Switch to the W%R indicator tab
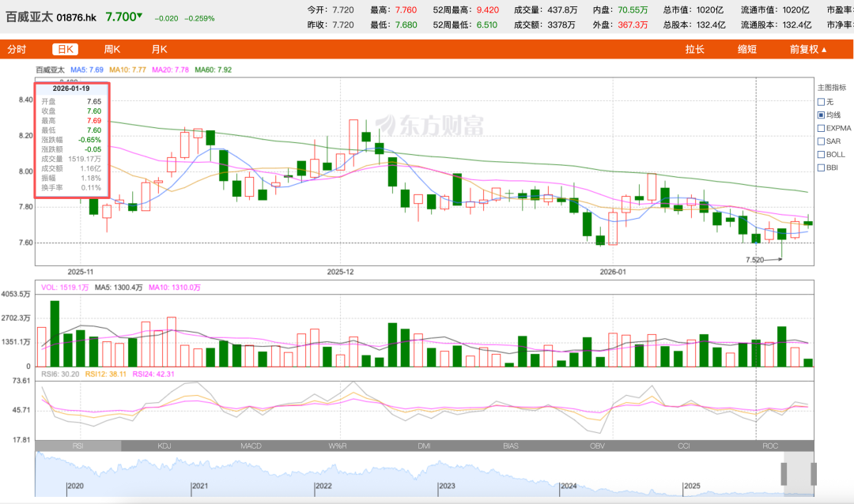Screen dimensions: 854x504 (x=338, y=446)
